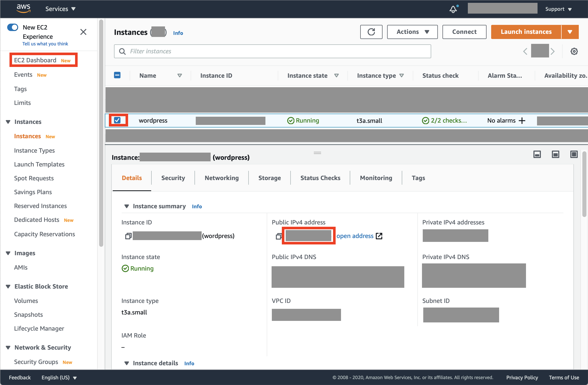Toggle the select-all instances checkbox
This screenshot has height=385, width=588.
coord(117,75)
